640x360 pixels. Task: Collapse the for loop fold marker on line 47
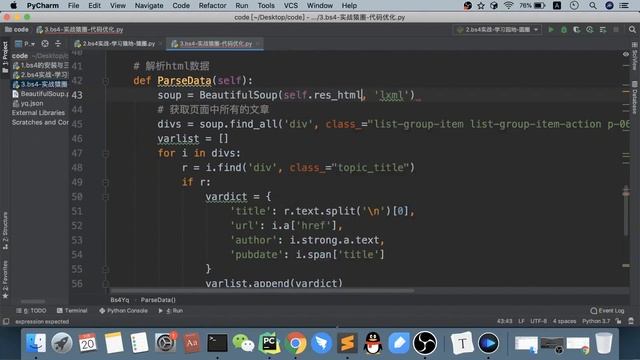[106, 153]
